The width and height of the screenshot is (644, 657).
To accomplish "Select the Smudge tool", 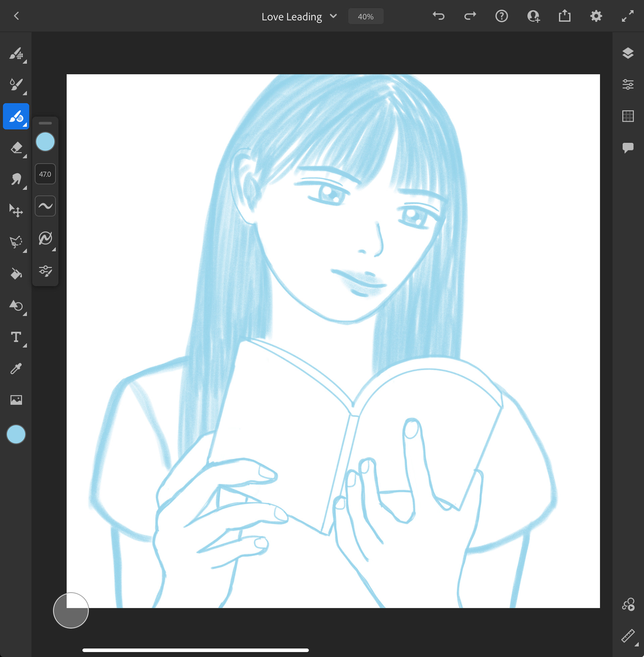I will pos(16,179).
